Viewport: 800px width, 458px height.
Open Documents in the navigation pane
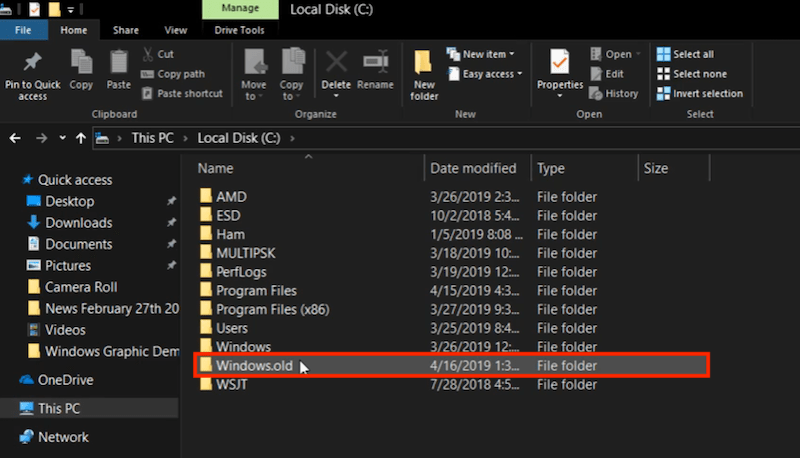[79, 244]
